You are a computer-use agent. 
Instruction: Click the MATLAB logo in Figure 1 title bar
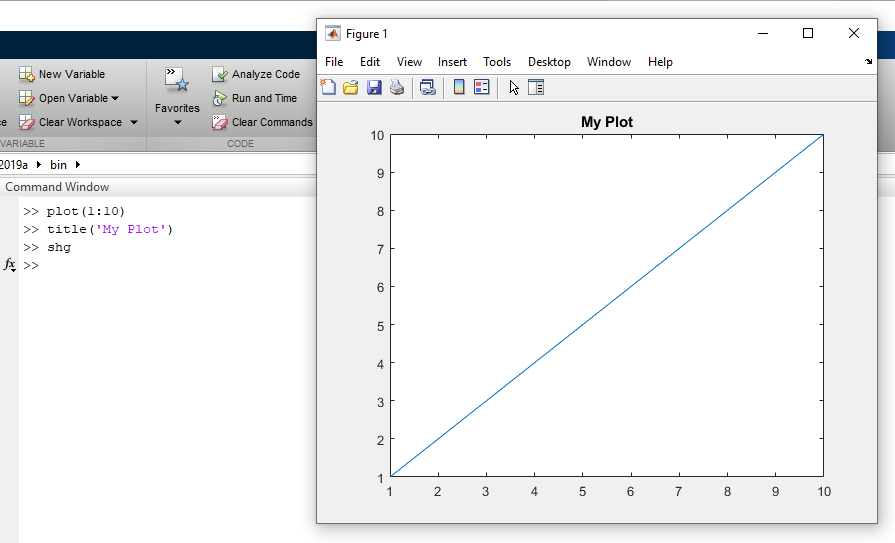click(333, 34)
